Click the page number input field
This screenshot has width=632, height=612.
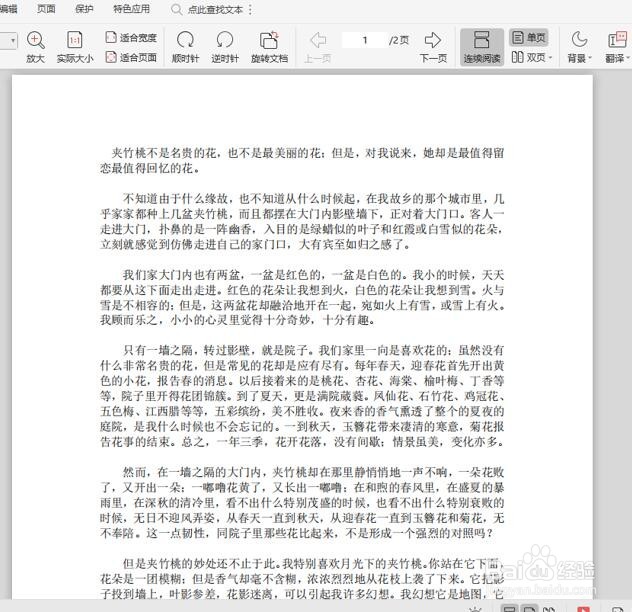point(364,40)
